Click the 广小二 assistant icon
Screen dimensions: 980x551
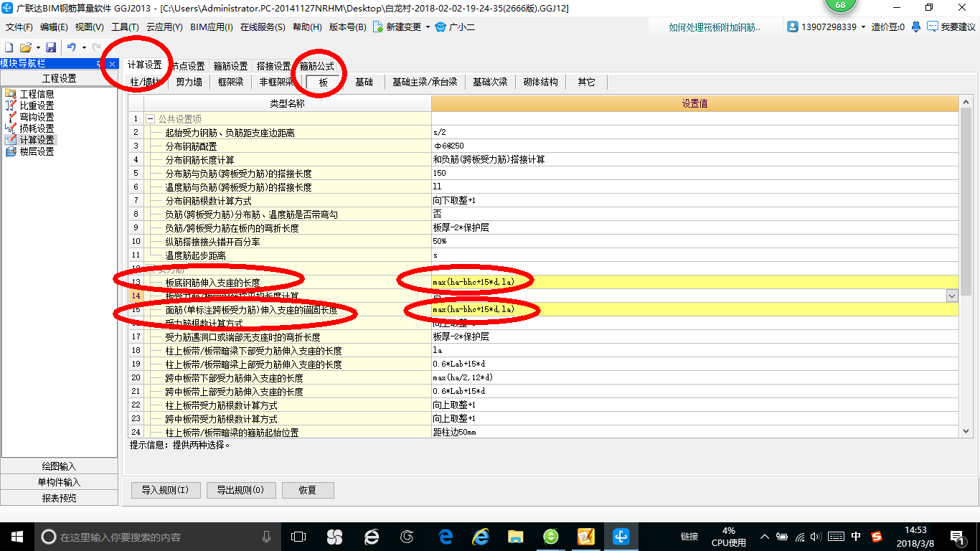point(440,27)
